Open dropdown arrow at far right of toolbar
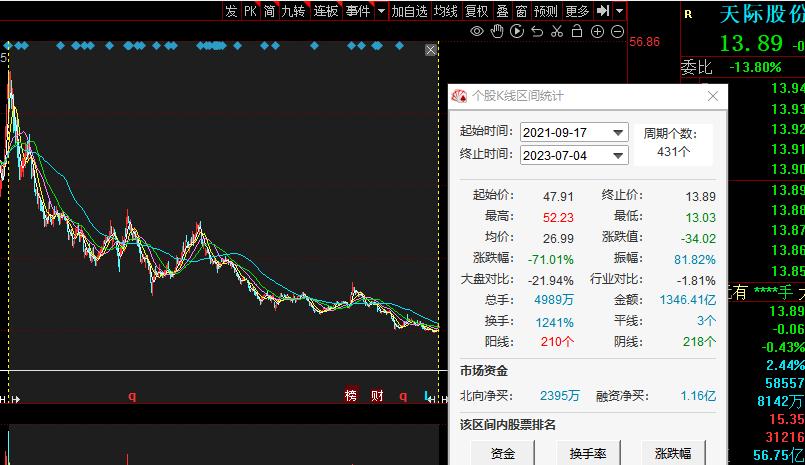805x465 pixels. [x=620, y=11]
